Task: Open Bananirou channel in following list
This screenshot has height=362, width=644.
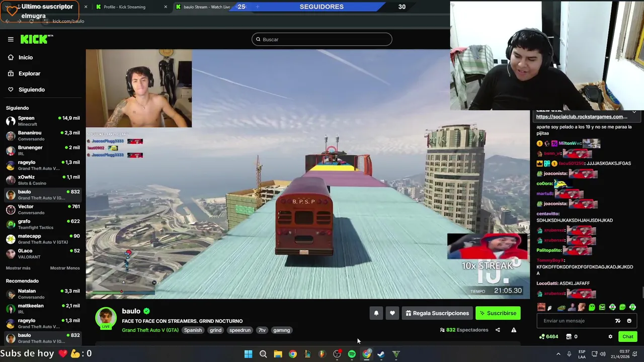Action: (x=43, y=136)
